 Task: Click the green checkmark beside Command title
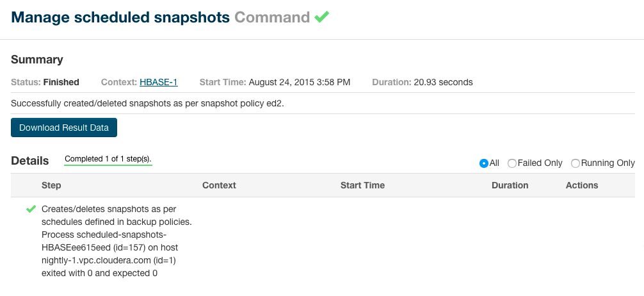322,17
